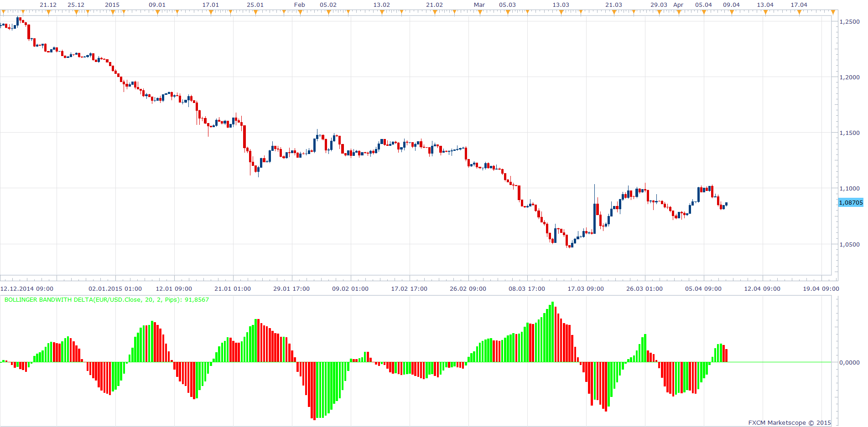Click the '21.01 01:00' time label

[x=233, y=288]
